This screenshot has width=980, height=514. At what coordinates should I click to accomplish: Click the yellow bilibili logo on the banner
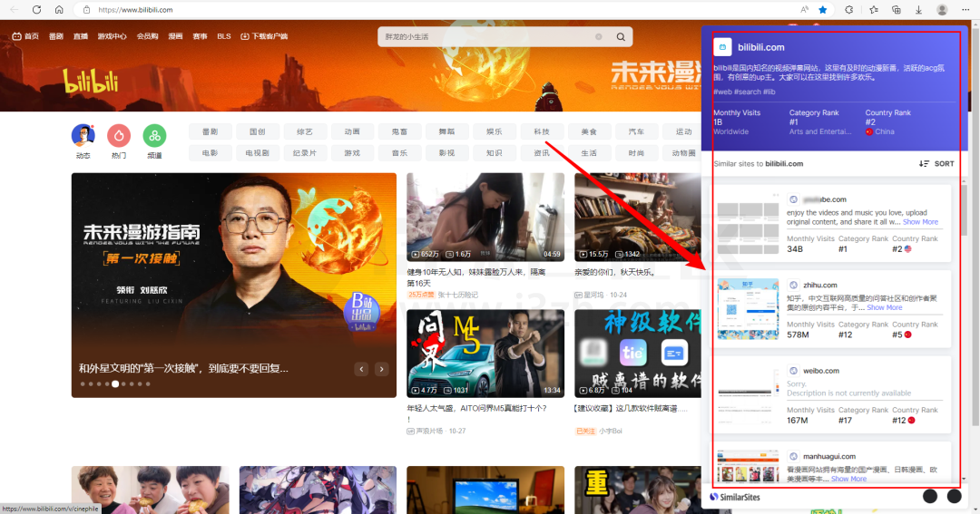click(x=92, y=82)
